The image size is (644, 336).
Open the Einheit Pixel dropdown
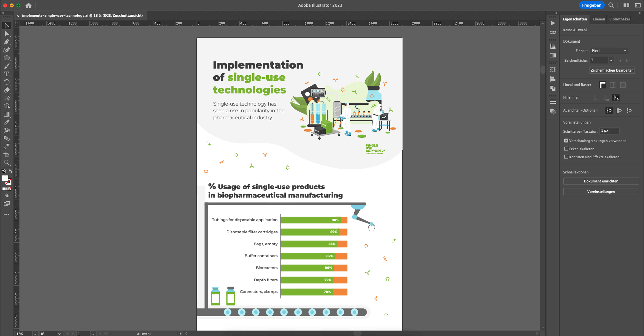[x=608, y=51]
